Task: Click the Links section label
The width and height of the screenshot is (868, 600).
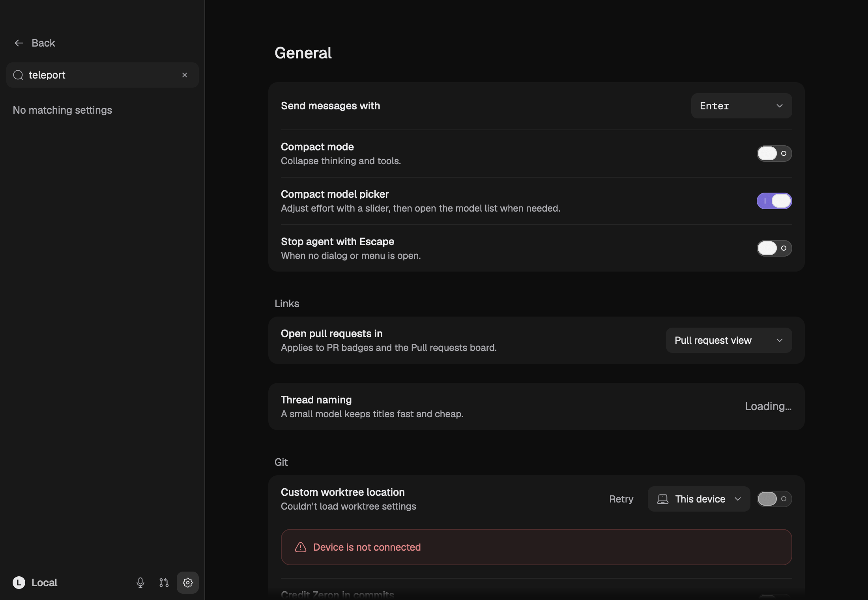Action: point(287,304)
